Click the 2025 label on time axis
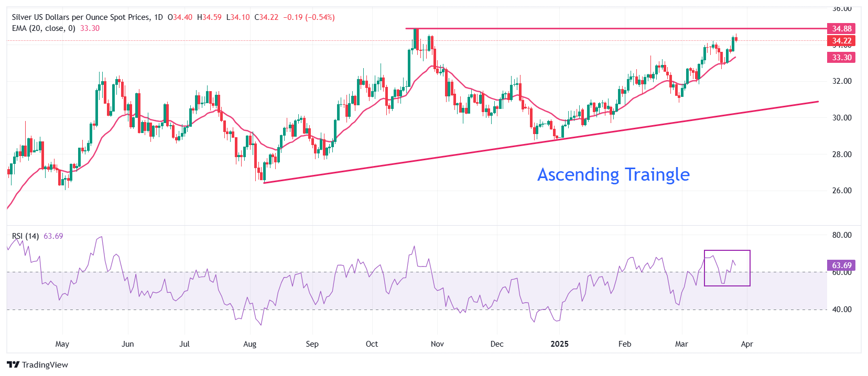This screenshot has width=868, height=376. coord(559,344)
